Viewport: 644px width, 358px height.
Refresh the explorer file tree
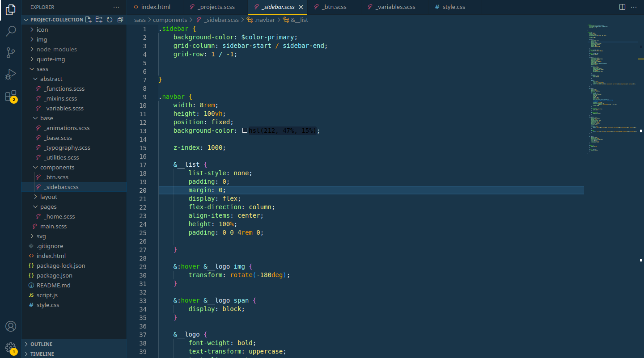tap(110, 20)
